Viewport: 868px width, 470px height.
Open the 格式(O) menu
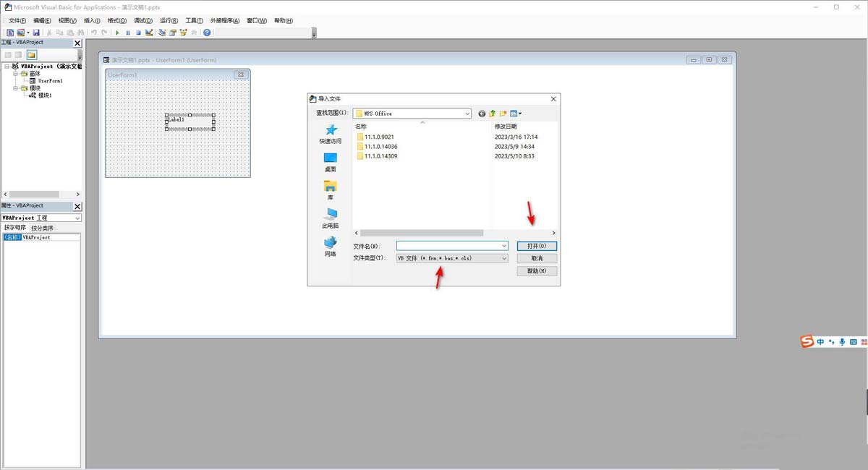coord(116,20)
